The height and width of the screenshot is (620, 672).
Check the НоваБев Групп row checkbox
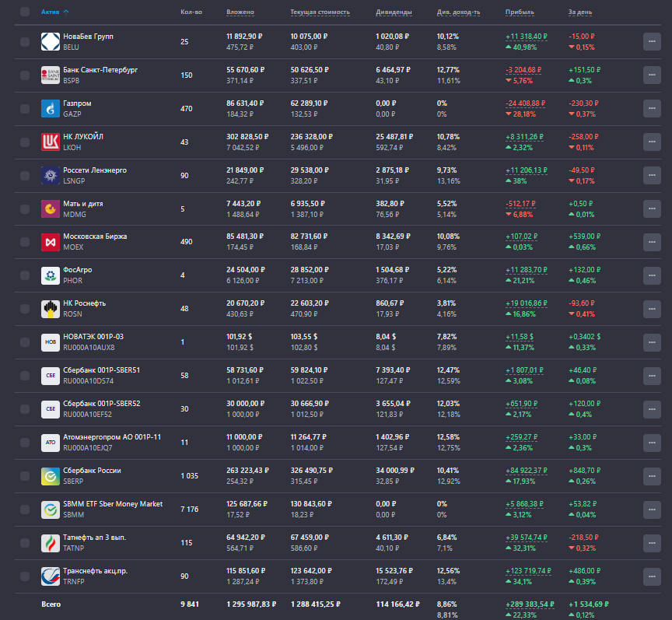(x=25, y=41)
